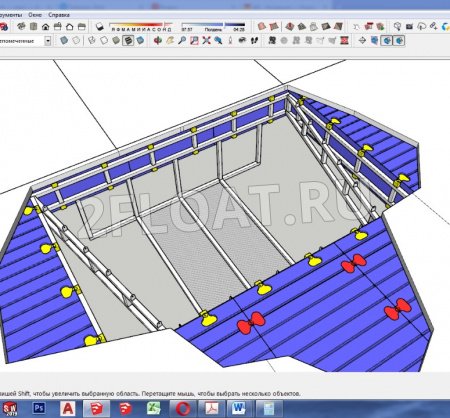
Task: Open AutoCAD from the taskbar
Action: (x=68, y=408)
